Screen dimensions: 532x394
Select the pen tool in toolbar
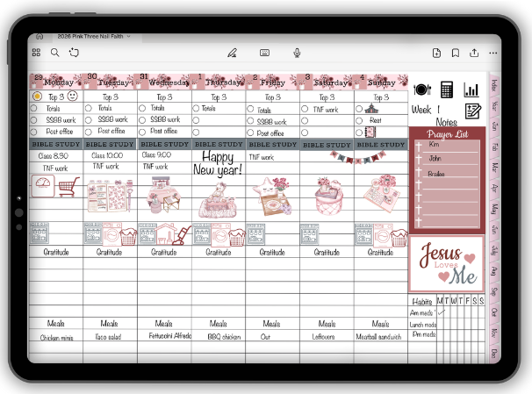coord(232,53)
